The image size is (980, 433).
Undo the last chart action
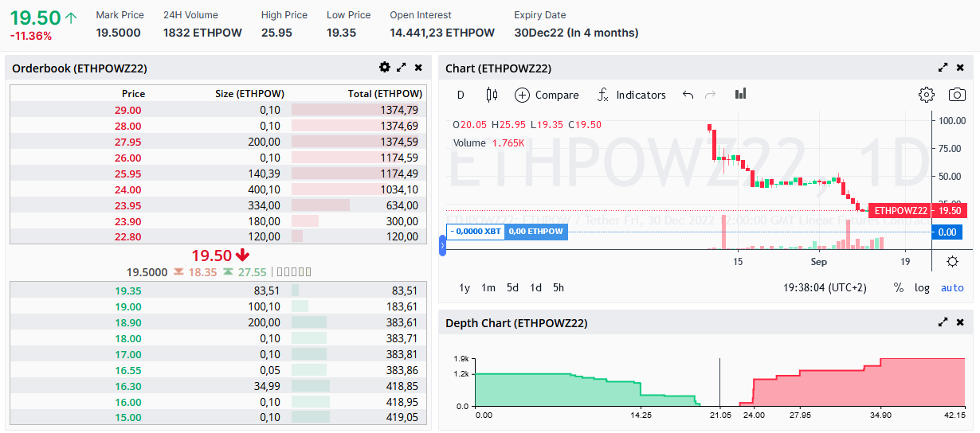click(x=688, y=95)
